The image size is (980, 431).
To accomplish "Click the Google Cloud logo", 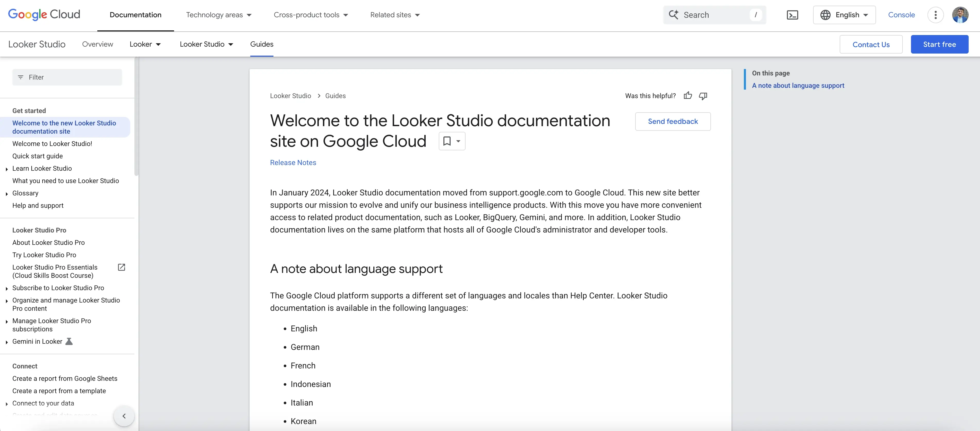I will point(44,14).
